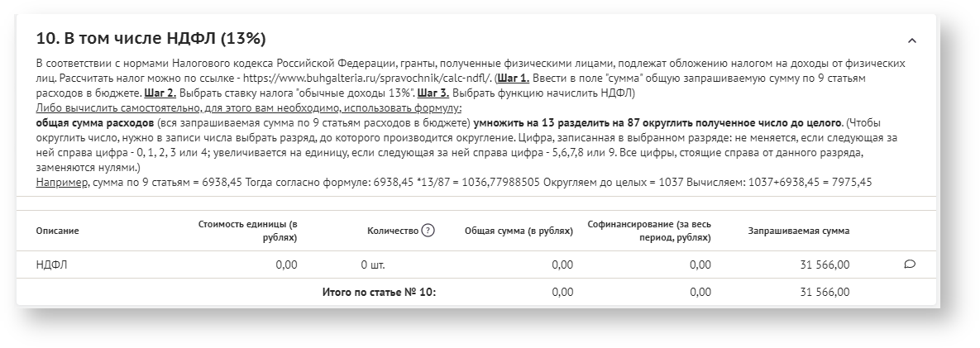Click the 'Запрашиваемая сумма' column header
The width and height of the screenshot is (980, 348).
click(x=798, y=231)
